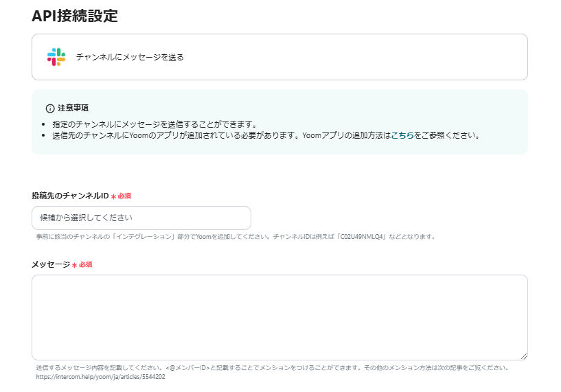Click the 注意事項 info circle icon

[x=50, y=108]
